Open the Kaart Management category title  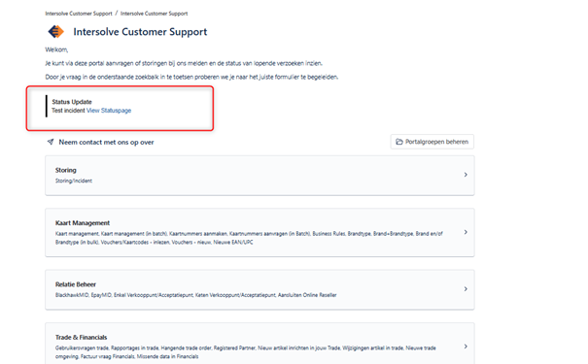[83, 223]
